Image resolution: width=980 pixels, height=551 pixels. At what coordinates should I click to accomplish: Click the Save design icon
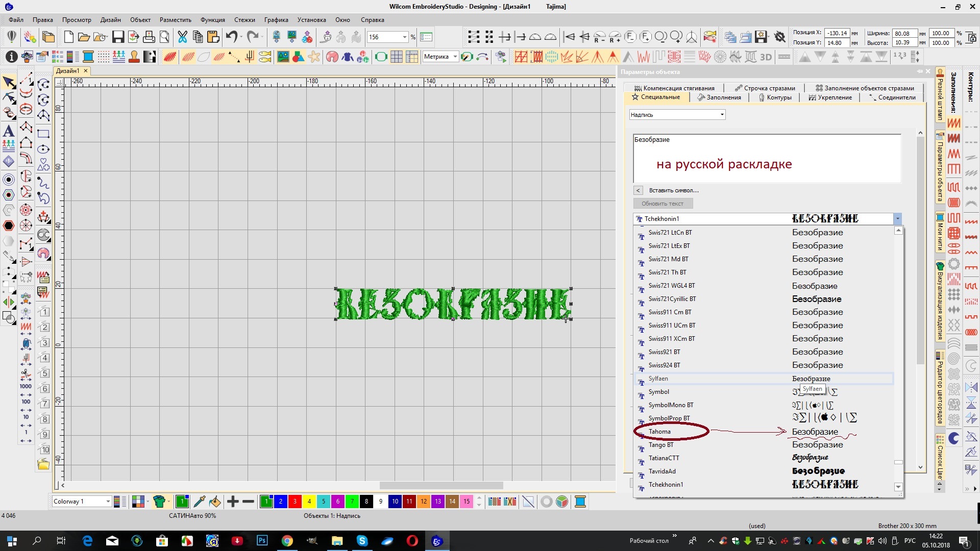pos(118,37)
